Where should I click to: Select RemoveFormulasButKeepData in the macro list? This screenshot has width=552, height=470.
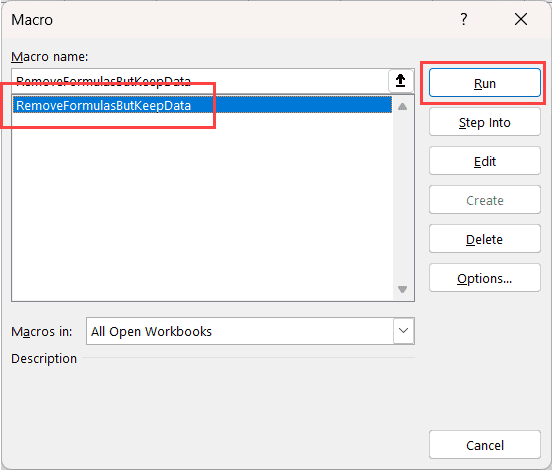202,105
